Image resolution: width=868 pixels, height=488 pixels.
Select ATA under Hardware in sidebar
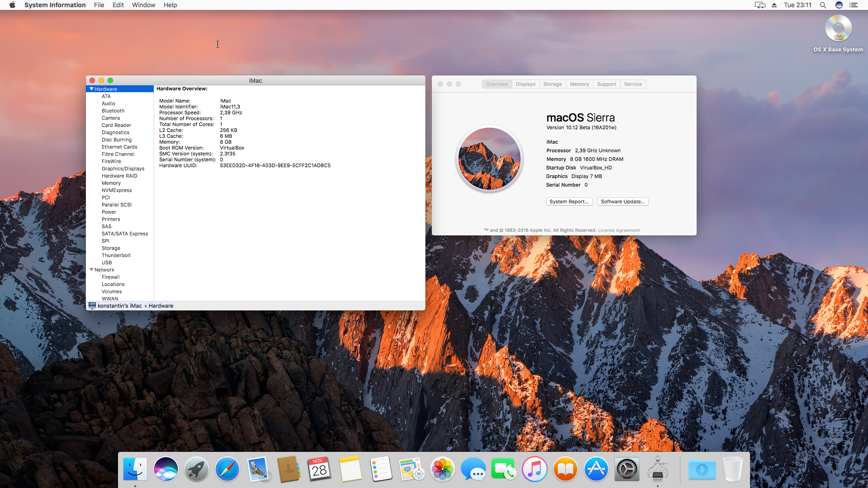106,96
